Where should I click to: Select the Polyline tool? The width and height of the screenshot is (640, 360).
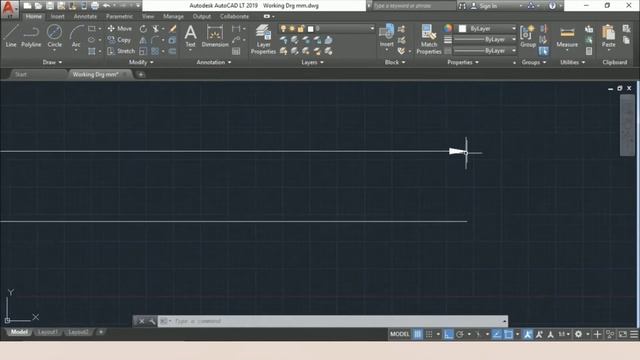31,36
